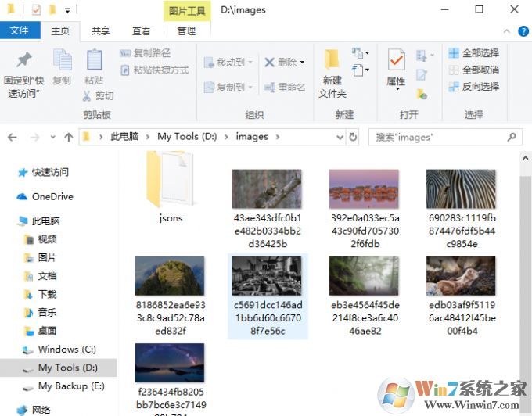
Task: Click the search magnifier icon
Action: point(512,137)
